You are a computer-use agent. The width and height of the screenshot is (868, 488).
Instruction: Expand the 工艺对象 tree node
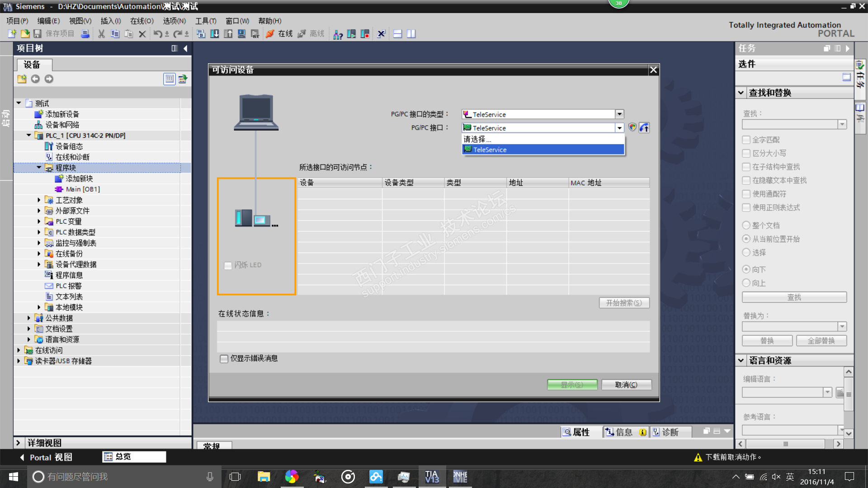click(x=39, y=200)
